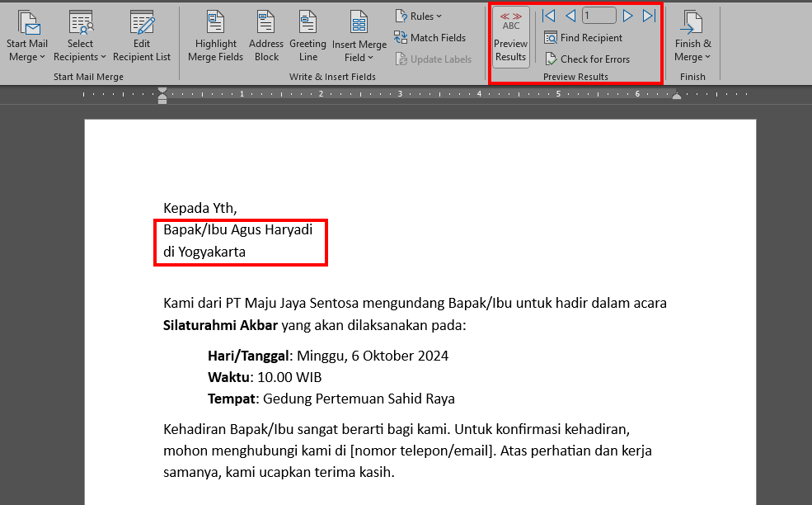Click inside the record number field
The image size is (812, 505).
pos(598,15)
